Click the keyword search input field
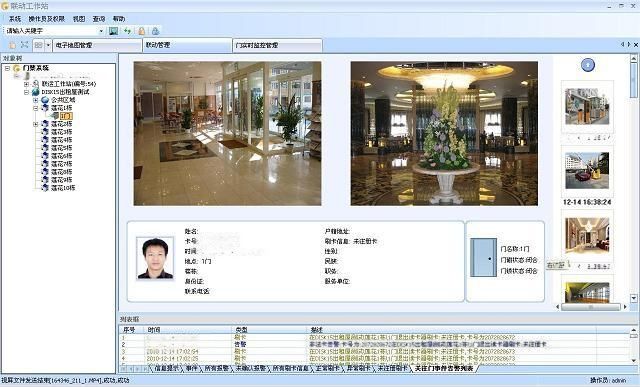Viewport: 640px width, 387px height. pyautogui.click(x=50, y=31)
